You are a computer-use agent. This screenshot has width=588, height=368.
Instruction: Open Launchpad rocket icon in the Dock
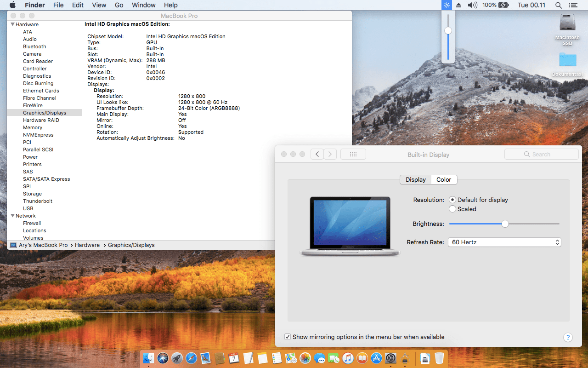(177, 358)
